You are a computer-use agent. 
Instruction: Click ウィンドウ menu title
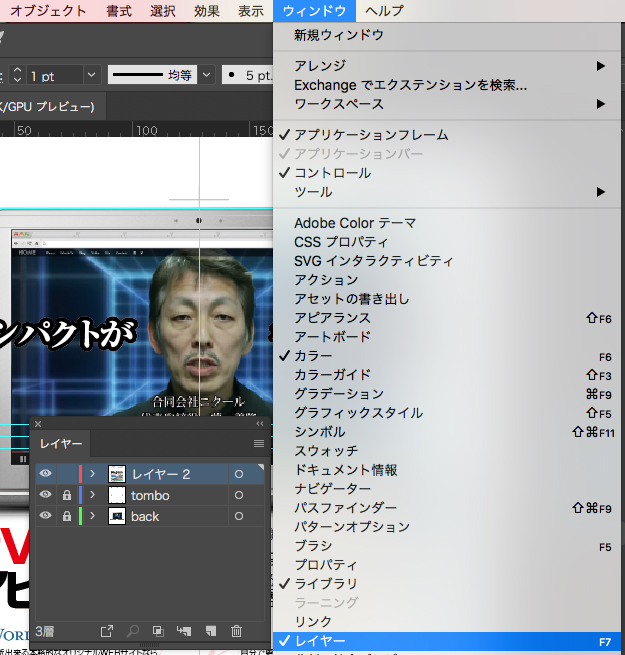pyautogui.click(x=315, y=11)
